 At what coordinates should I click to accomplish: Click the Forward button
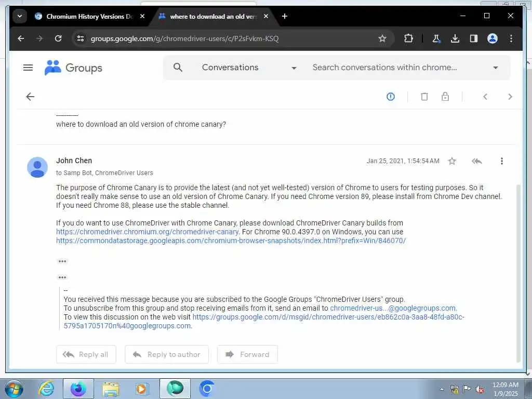247,354
